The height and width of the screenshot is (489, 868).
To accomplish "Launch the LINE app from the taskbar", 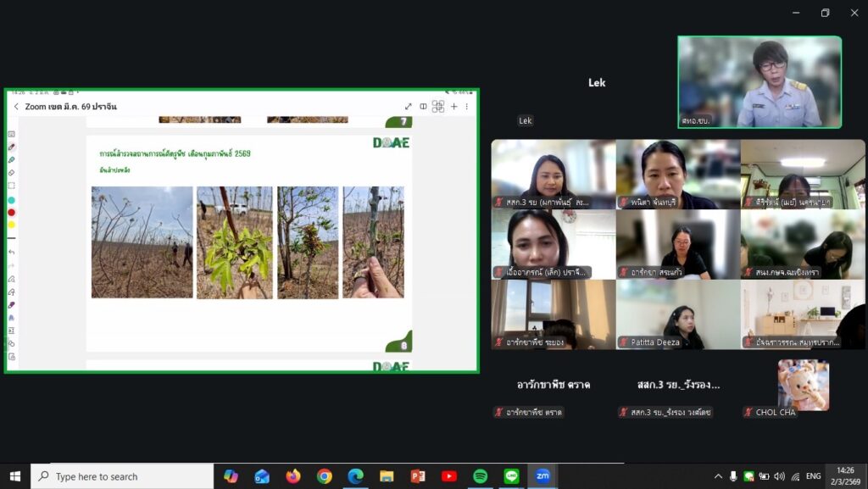I will 511,476.
